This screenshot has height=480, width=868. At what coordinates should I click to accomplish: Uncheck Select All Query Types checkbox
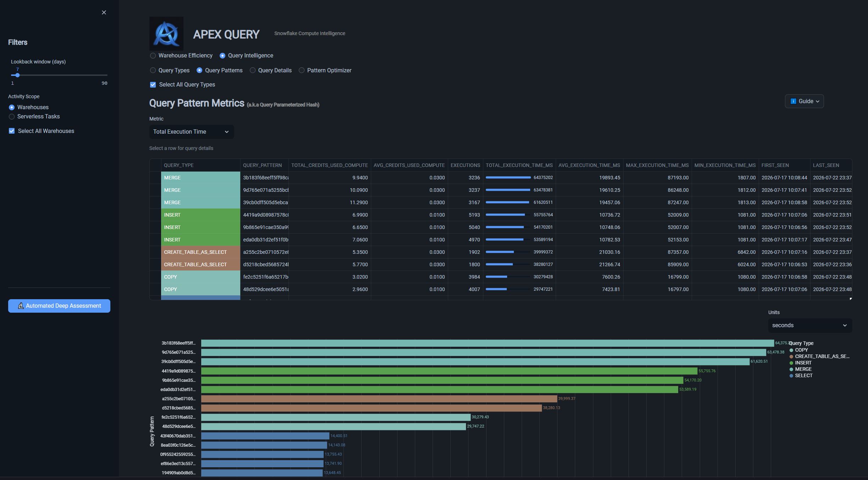coord(153,85)
